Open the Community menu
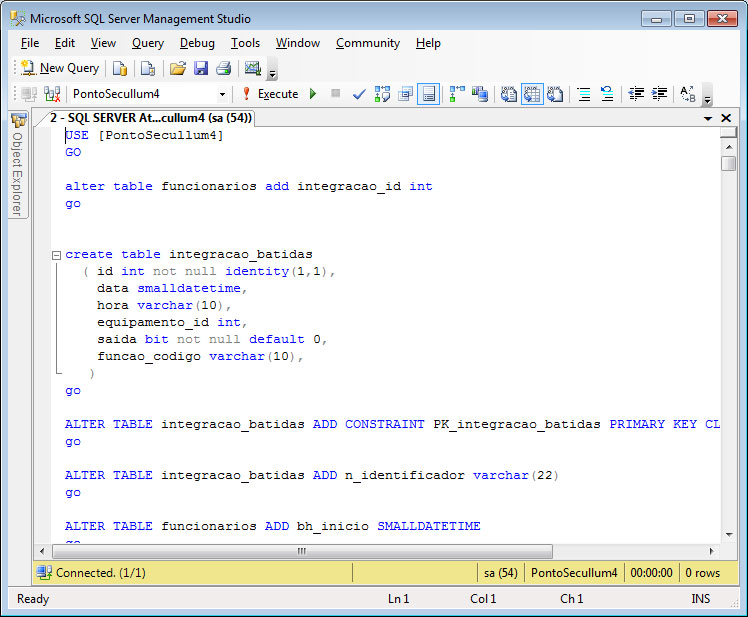The image size is (748, 617). pyautogui.click(x=367, y=43)
